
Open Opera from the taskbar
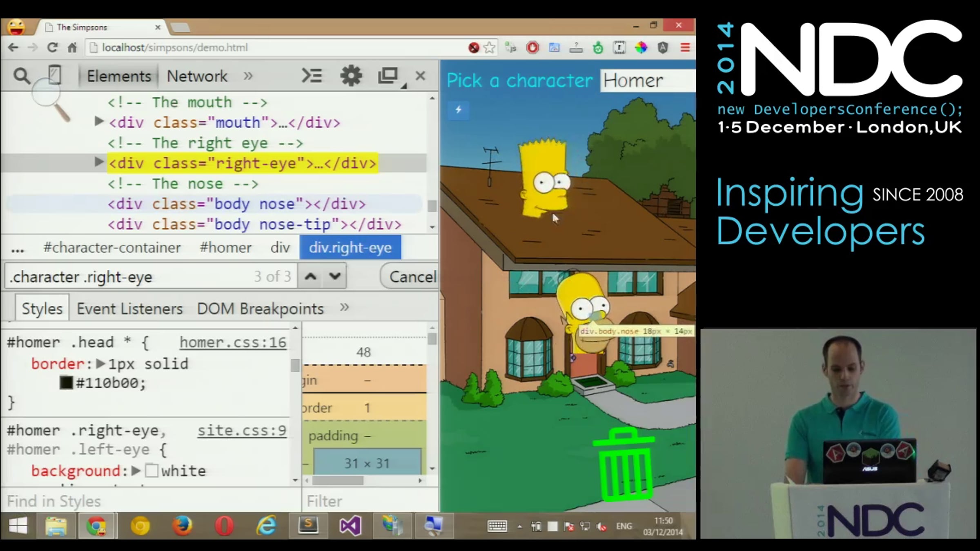(x=224, y=526)
